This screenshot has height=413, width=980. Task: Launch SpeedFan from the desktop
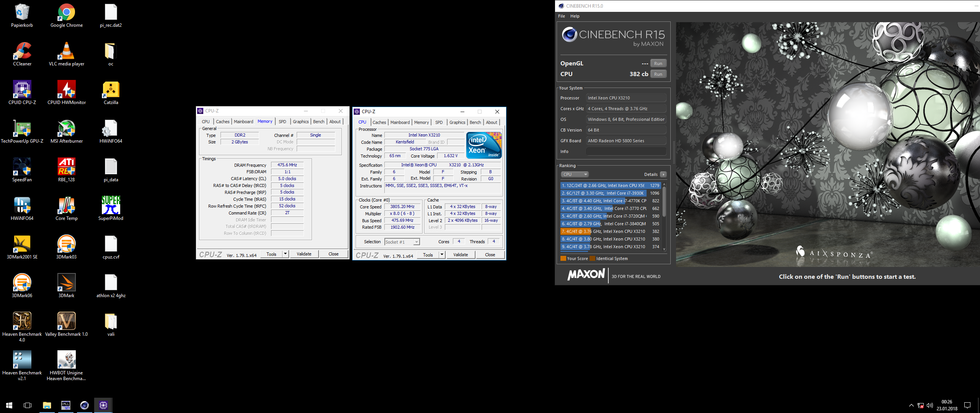pyautogui.click(x=22, y=170)
